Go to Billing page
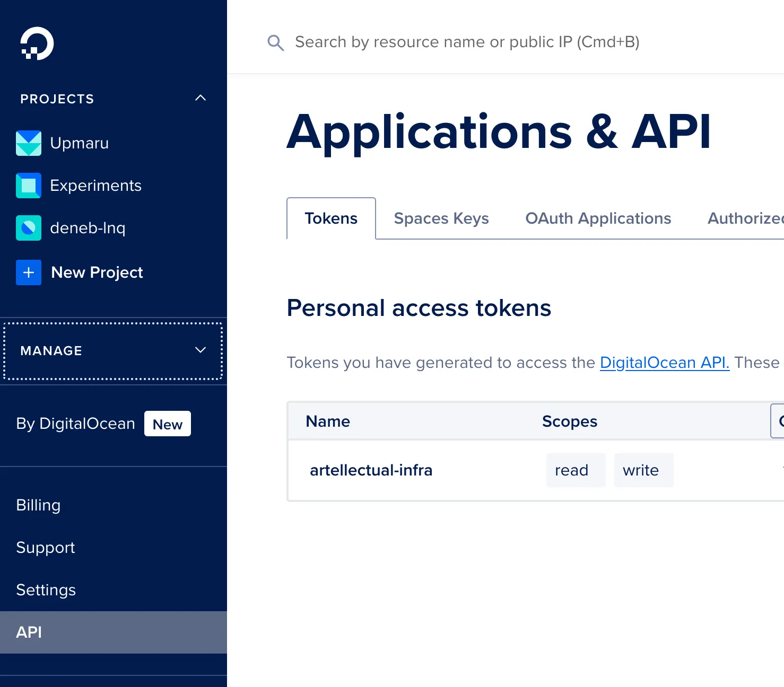The image size is (784, 687). click(38, 505)
